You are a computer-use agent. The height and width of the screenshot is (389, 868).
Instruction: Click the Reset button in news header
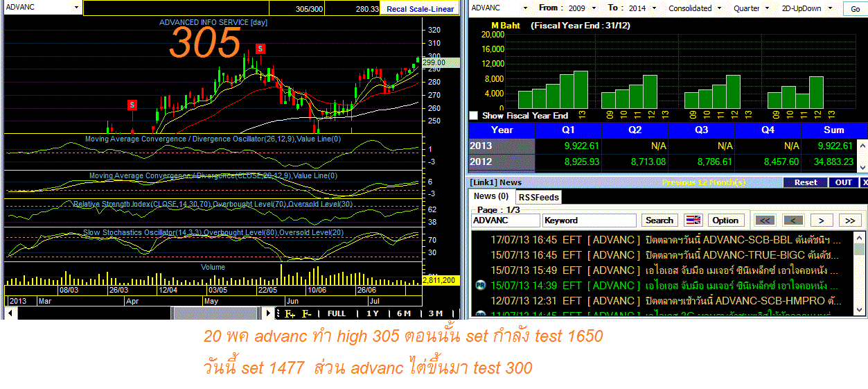[806, 182]
